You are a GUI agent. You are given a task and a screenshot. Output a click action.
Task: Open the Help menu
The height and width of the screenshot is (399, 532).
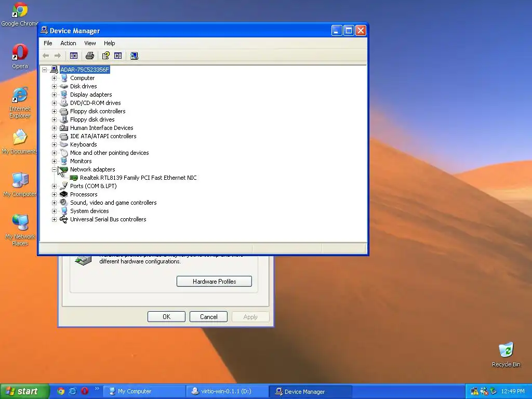click(x=109, y=43)
